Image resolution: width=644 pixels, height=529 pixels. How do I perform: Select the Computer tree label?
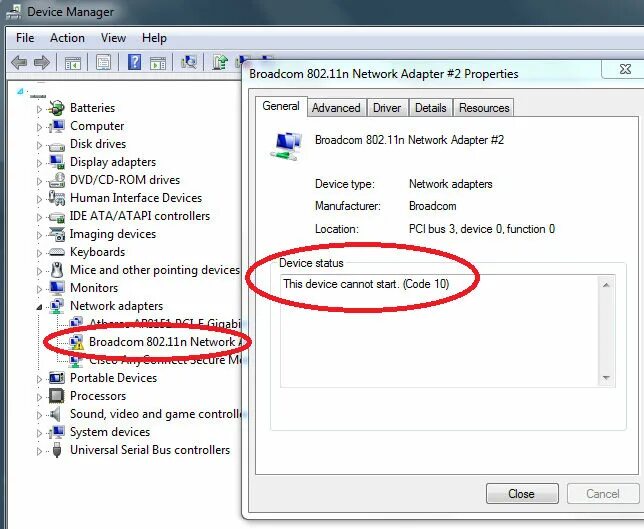pos(97,126)
